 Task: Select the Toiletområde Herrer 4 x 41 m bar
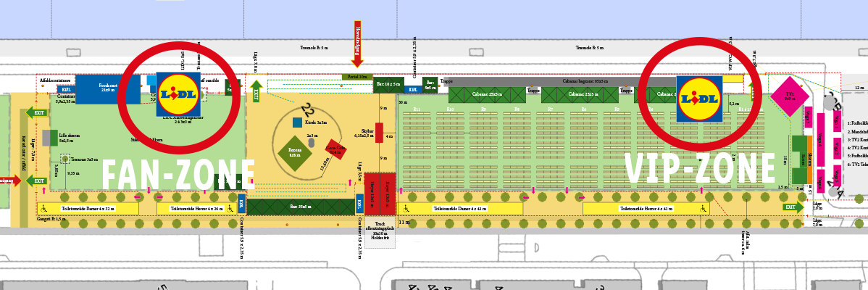point(646,209)
